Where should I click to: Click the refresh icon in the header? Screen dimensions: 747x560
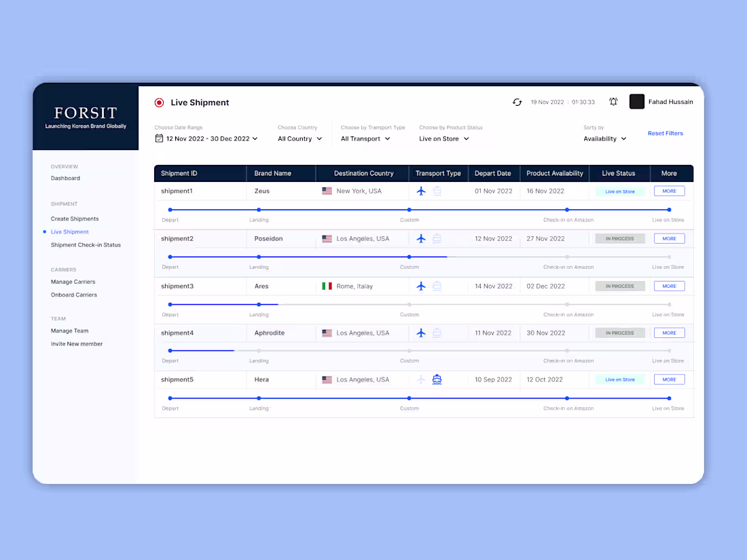pyautogui.click(x=517, y=102)
